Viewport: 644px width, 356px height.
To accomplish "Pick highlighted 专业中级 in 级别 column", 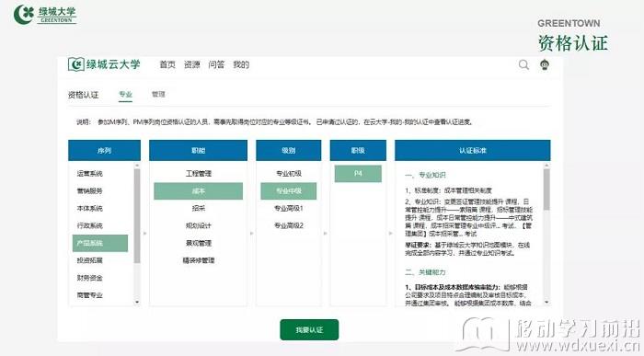I will [289, 191].
